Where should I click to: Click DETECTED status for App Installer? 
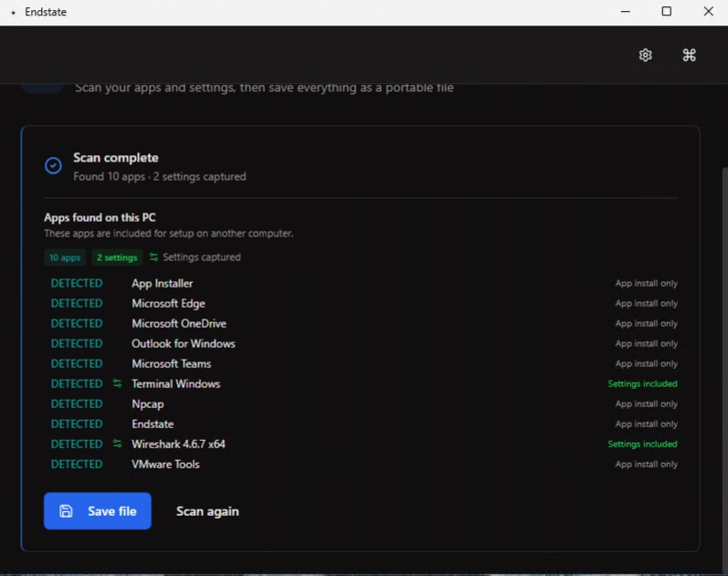pos(77,283)
